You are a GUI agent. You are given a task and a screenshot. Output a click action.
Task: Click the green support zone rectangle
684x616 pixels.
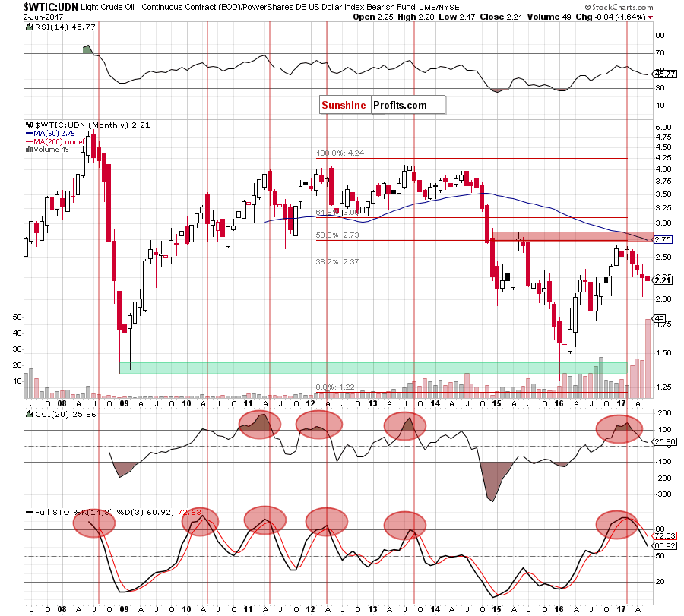pyautogui.click(x=373, y=368)
